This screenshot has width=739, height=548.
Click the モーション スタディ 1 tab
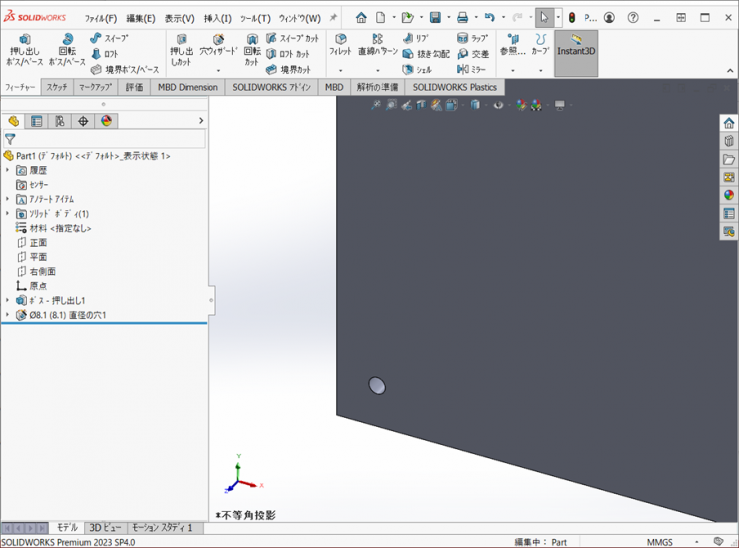162,527
